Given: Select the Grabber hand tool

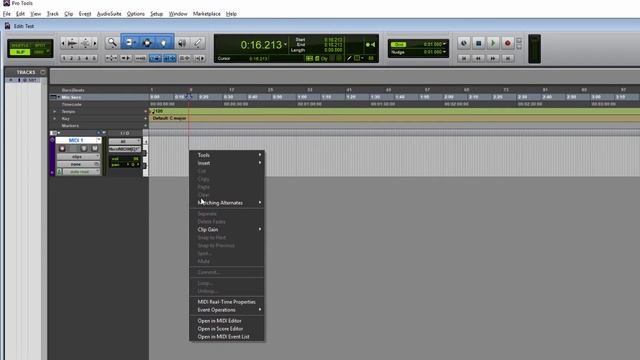Looking at the screenshot, I should coord(164,42).
